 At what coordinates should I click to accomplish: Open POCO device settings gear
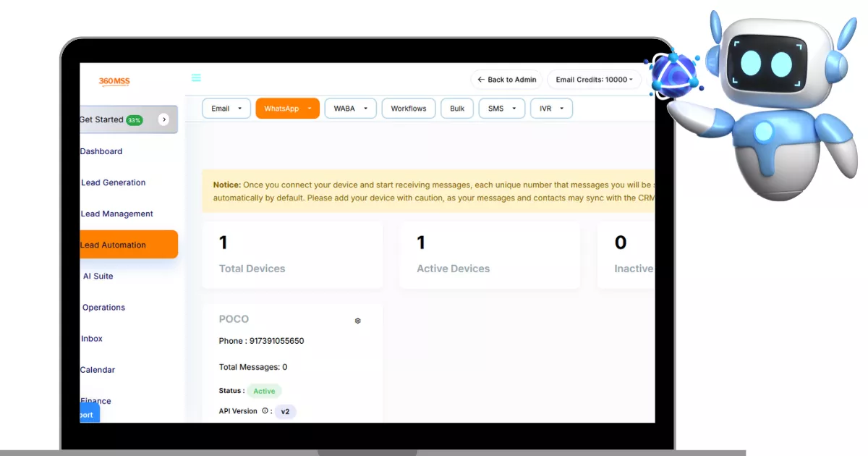(x=357, y=321)
